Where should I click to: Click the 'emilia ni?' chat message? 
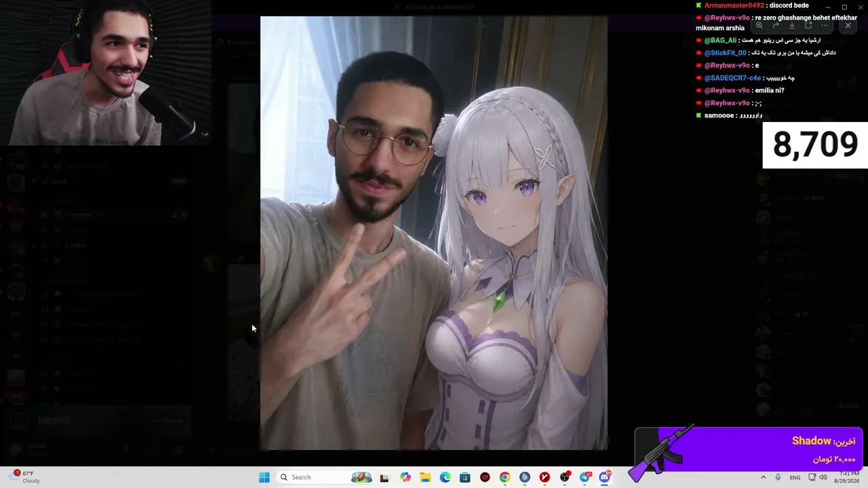tap(769, 90)
